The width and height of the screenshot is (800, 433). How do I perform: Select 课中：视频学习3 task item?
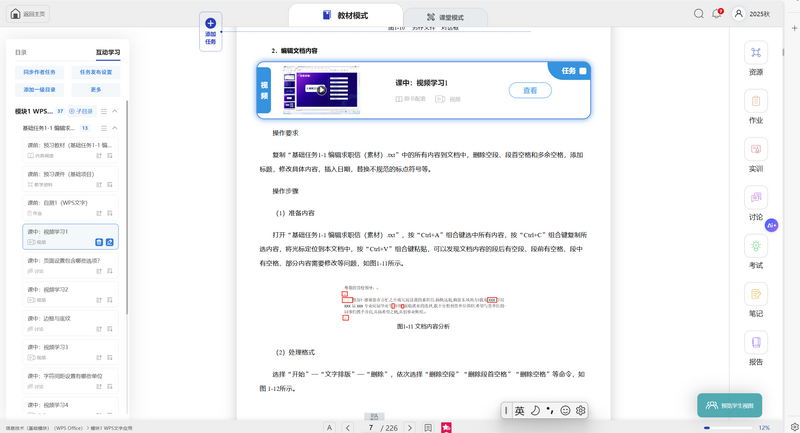pyautogui.click(x=70, y=352)
